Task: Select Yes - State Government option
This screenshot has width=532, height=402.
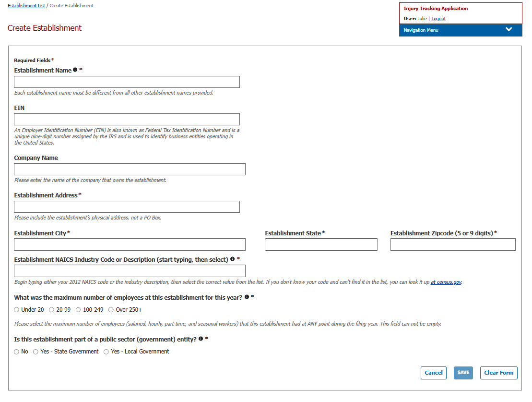Action: tap(36, 352)
